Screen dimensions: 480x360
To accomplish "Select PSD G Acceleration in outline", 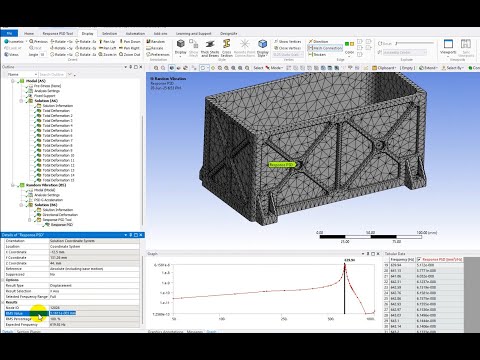I will [x=48, y=200].
